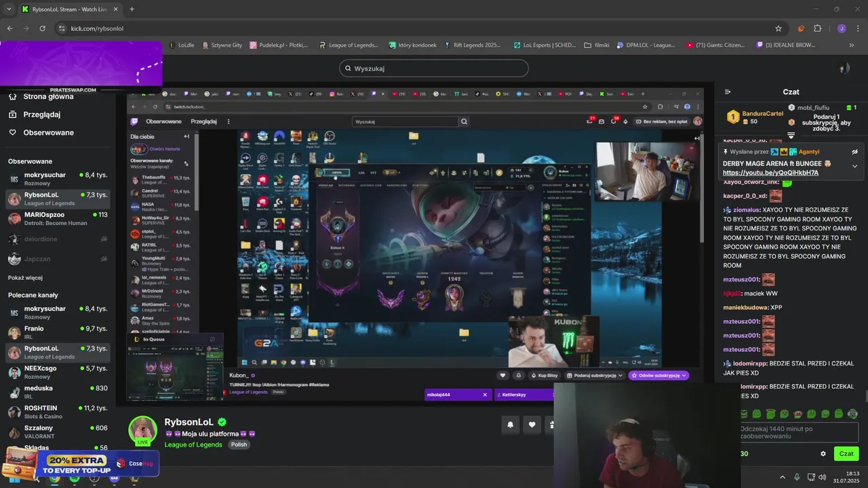Toggle the bell button in the streamed Twitch page

coord(519,375)
